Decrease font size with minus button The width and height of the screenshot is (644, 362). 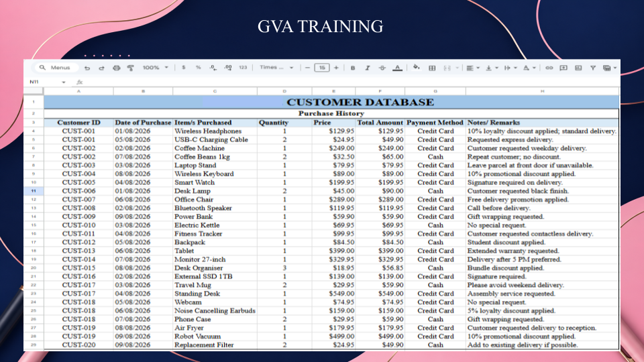pyautogui.click(x=307, y=68)
